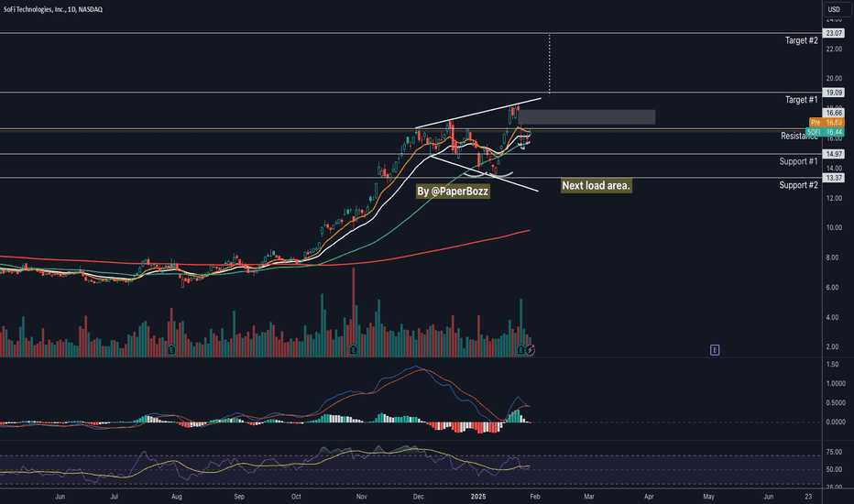
Task: Click the 12.00 price axis label
Action: click(834, 198)
